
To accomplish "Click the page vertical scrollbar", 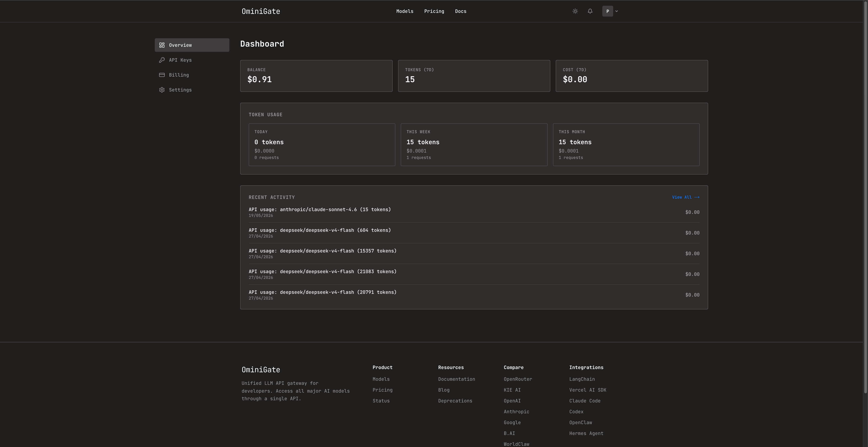I will [x=865, y=197].
